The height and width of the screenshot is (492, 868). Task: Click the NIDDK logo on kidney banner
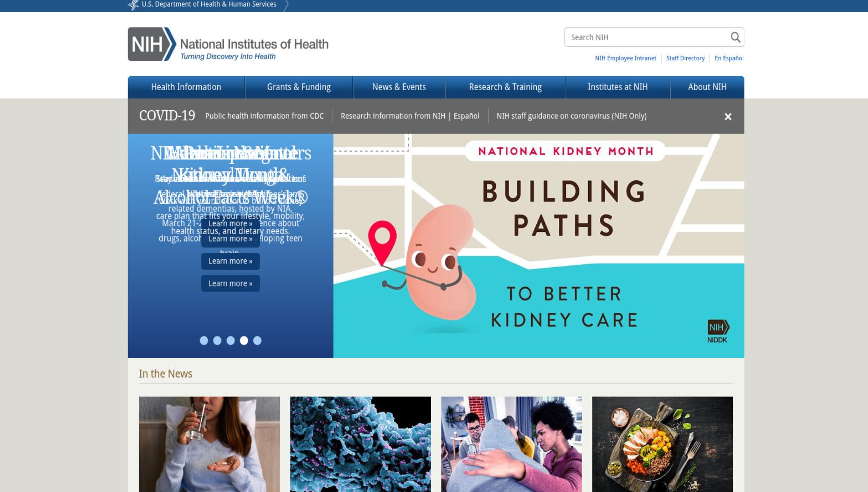tap(718, 331)
